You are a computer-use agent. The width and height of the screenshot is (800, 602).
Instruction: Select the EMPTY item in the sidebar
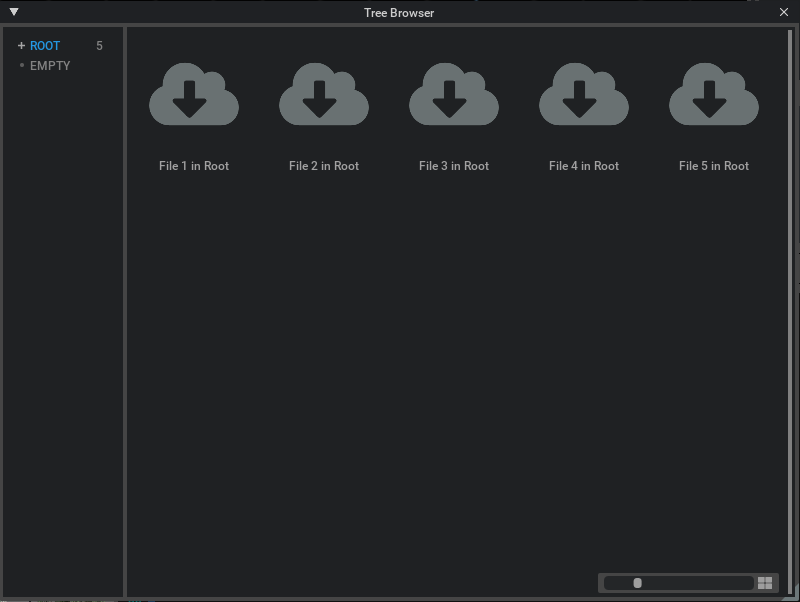pos(49,65)
